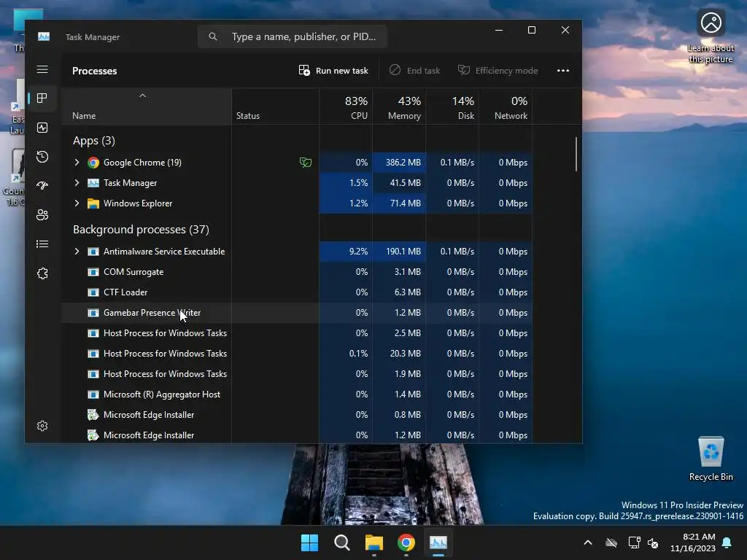The width and height of the screenshot is (747, 560).
Task: Click the Task Manager taskbar icon
Action: (438, 542)
